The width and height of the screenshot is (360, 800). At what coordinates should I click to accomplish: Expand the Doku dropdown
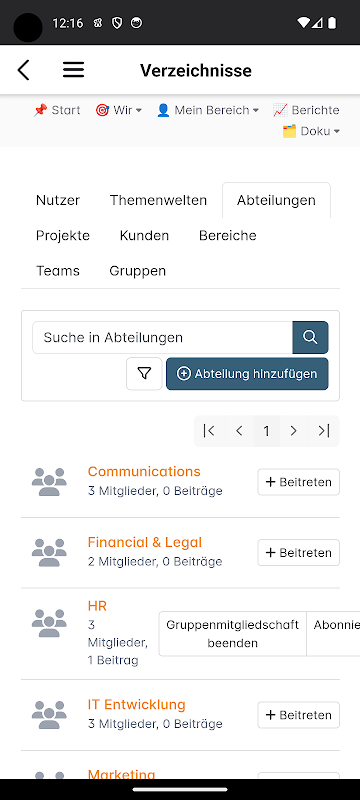coord(311,131)
